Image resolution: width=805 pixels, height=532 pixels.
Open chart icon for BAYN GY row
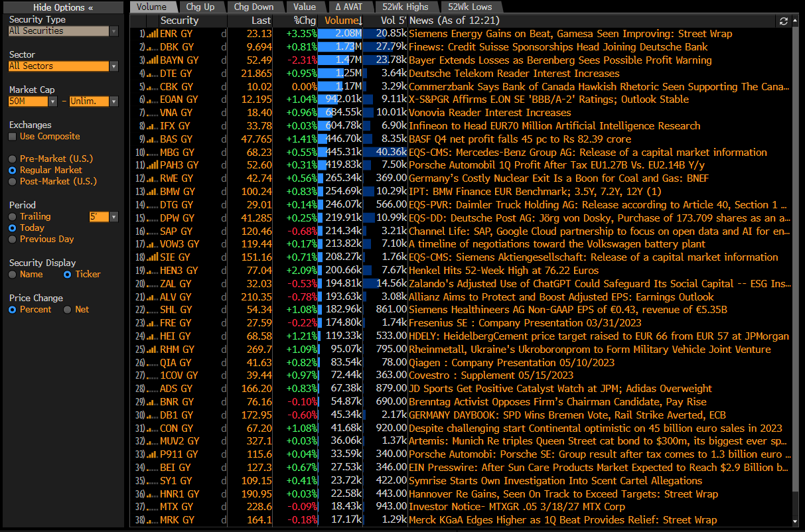click(152, 60)
